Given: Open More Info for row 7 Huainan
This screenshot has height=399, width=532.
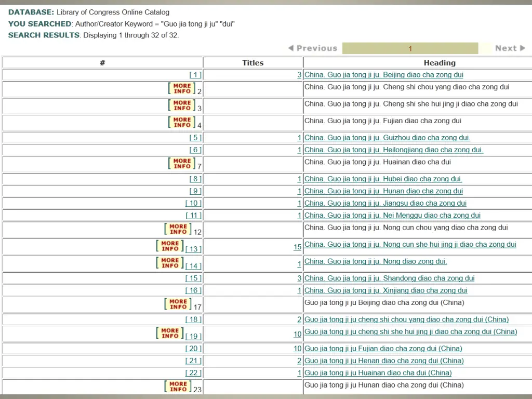Looking at the screenshot, I should click(x=182, y=164).
